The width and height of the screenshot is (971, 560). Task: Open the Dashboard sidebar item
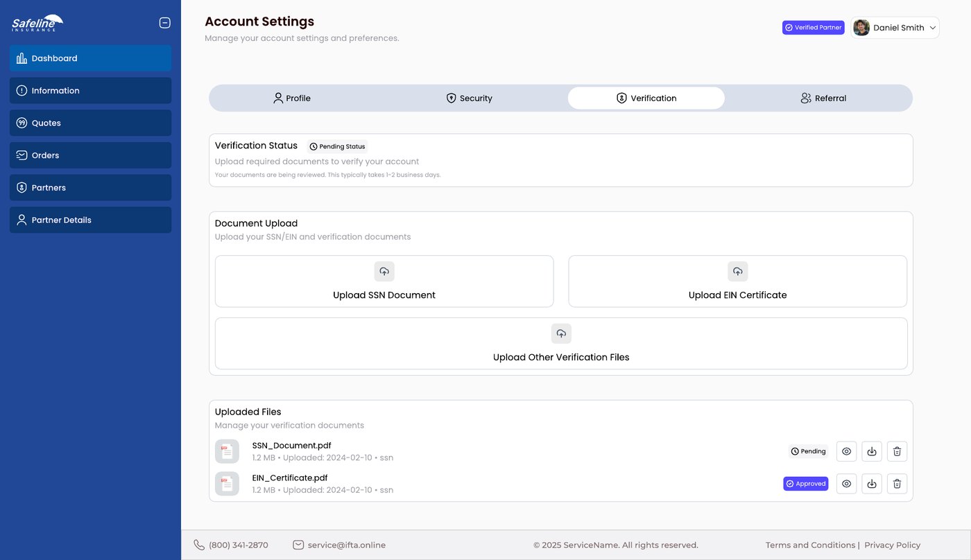(90, 58)
